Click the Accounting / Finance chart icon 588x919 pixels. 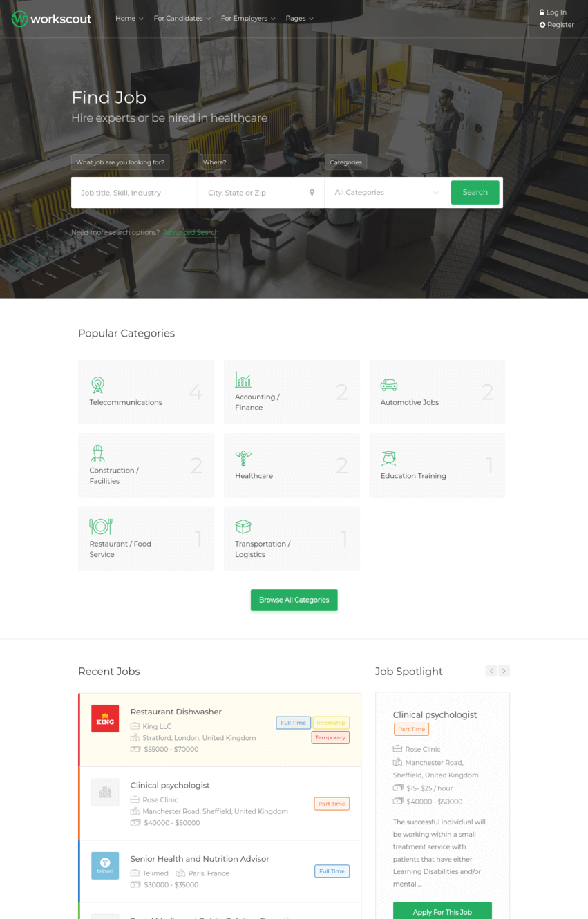pos(243,379)
